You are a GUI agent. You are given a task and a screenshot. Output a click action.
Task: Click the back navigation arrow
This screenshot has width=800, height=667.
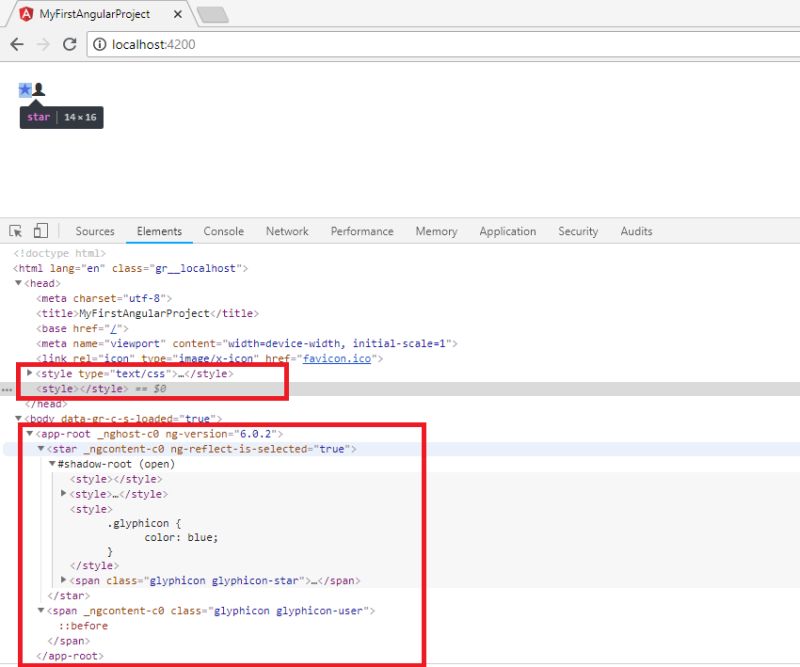click(16, 44)
